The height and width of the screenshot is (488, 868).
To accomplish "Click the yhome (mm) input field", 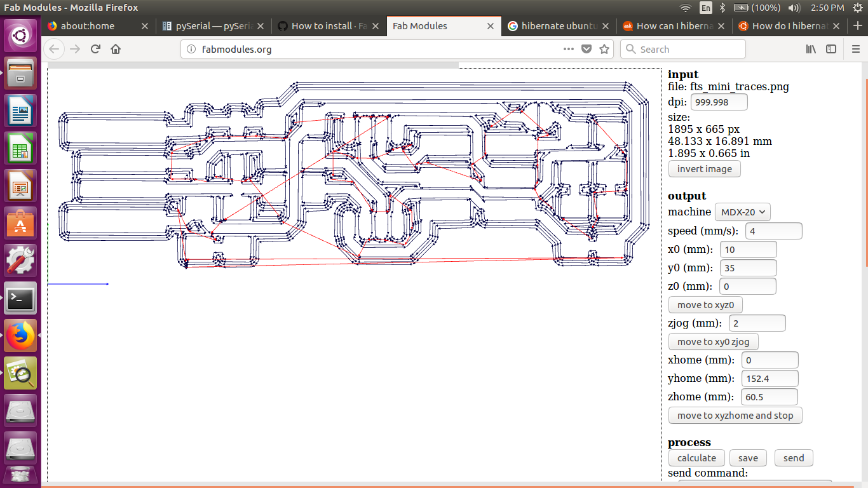I will click(770, 379).
